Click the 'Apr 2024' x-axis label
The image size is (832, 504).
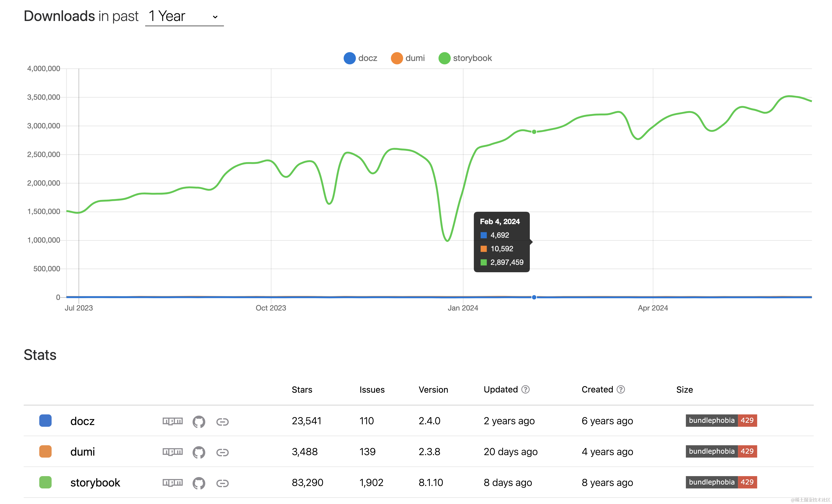pyautogui.click(x=653, y=308)
